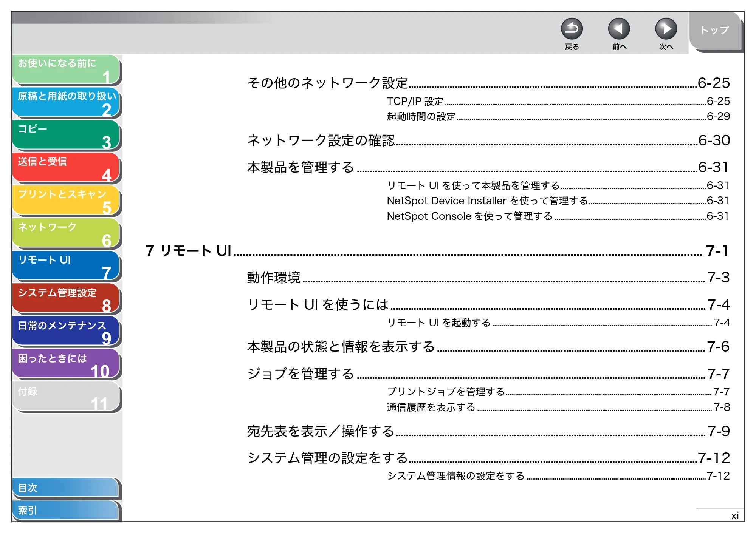Go to 送信と受信 chapter 4 tab
756x534 pixels.
pos(66,168)
